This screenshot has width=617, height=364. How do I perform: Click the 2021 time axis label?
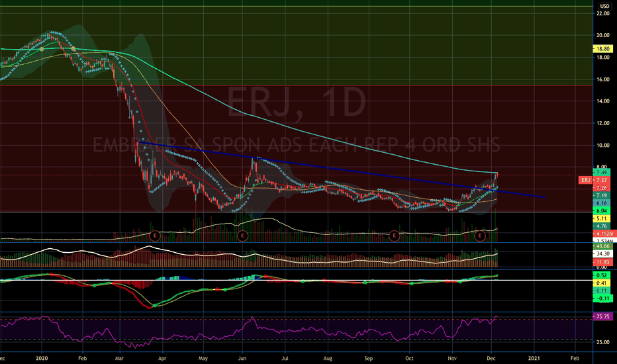point(534,359)
